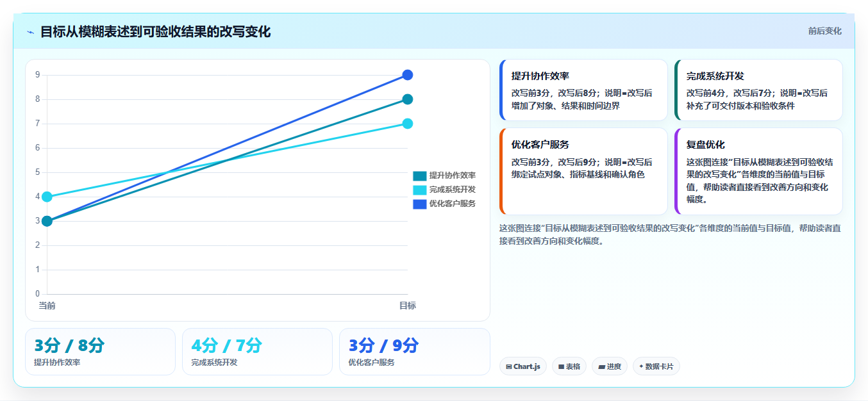Select the 3分 / 8分 stat card
The image size is (868, 401).
tap(100, 352)
